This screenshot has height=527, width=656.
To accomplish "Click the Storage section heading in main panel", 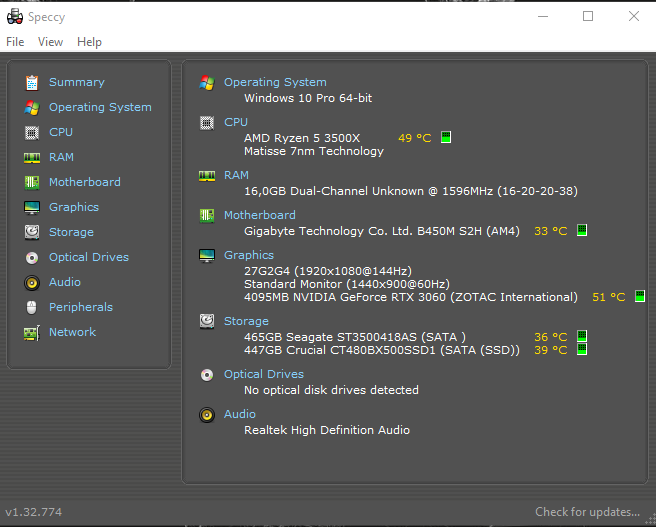I will click(246, 321).
